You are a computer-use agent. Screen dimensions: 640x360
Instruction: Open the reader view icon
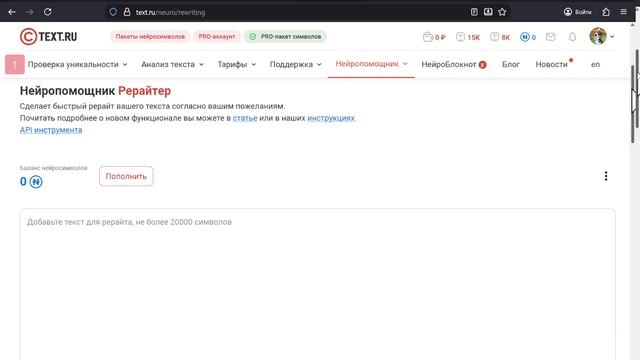click(x=474, y=12)
